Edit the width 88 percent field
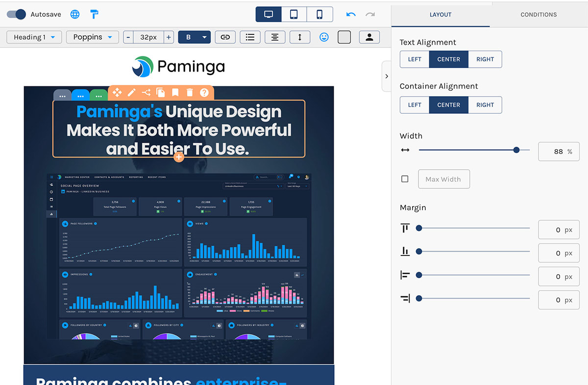This screenshot has width=588, height=385. tap(559, 152)
